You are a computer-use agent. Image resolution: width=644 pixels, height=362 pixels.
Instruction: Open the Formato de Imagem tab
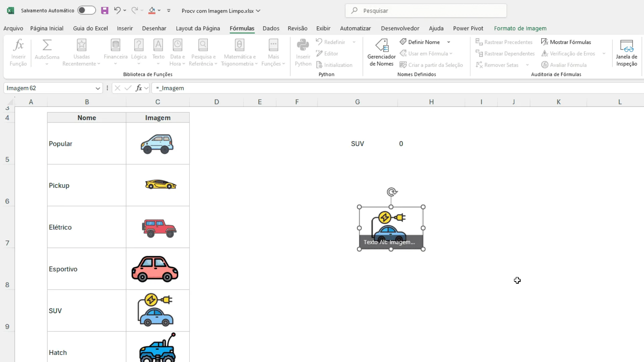(520, 28)
